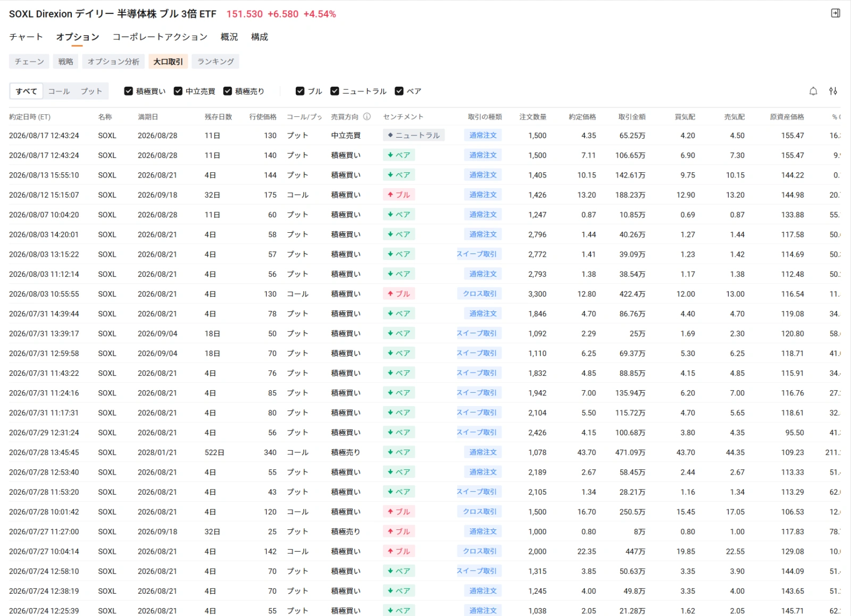
Task: Select the すべて filter
Action: pos(26,91)
